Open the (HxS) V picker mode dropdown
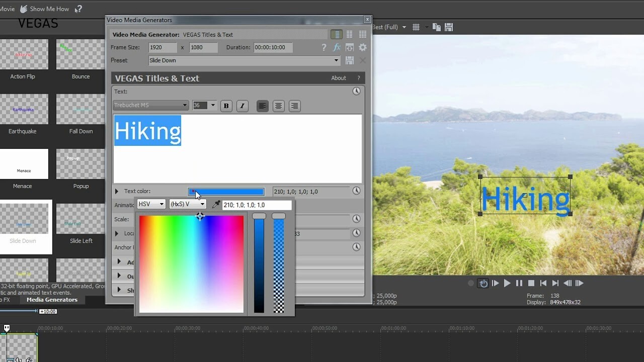 [188, 204]
